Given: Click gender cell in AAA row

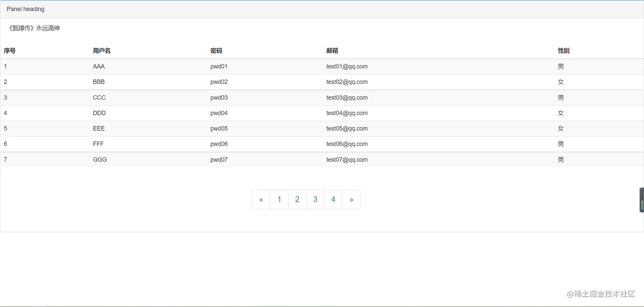Looking at the screenshot, I should click(x=561, y=66).
